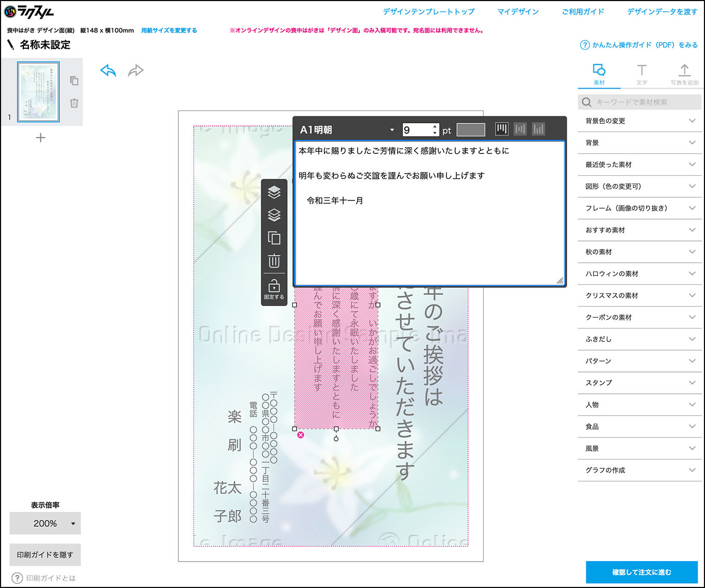
Task: Expand the ふきだし section
Action: 640,339
